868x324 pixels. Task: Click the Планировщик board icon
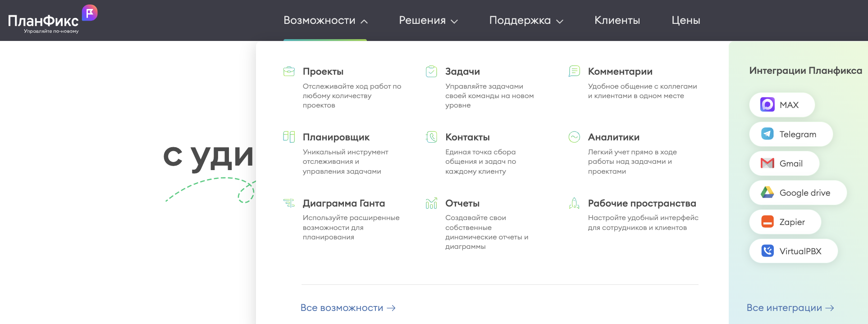tap(289, 137)
